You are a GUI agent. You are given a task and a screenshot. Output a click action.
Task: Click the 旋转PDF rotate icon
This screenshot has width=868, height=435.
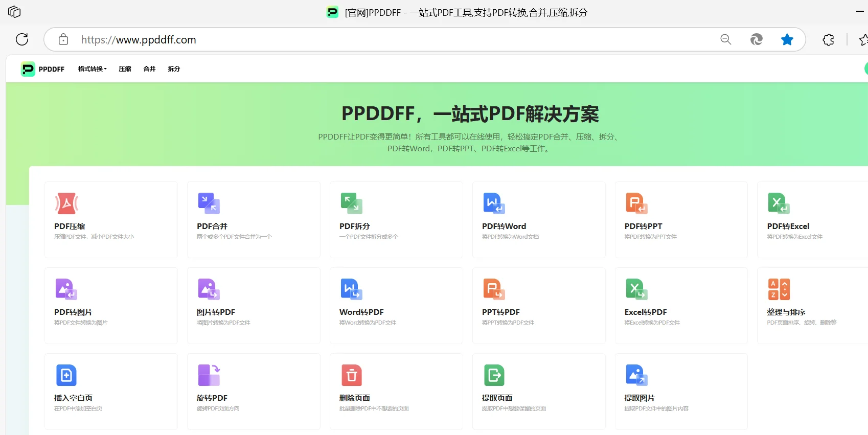(x=209, y=375)
